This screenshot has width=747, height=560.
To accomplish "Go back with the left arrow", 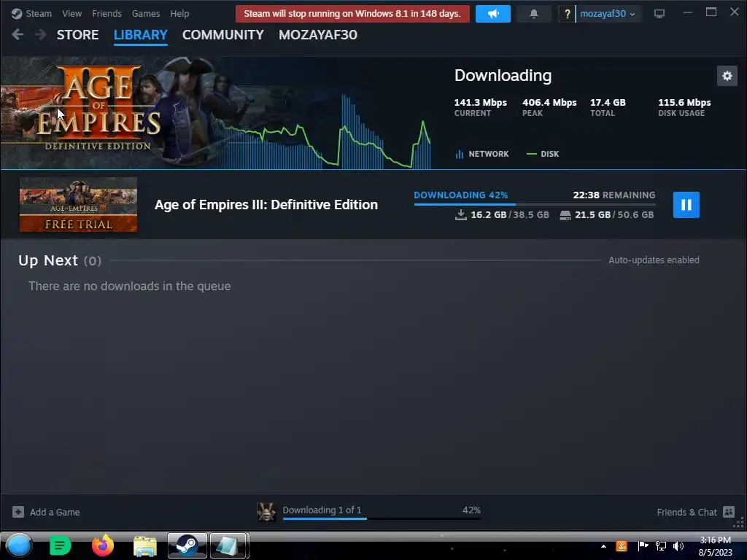I will point(18,34).
